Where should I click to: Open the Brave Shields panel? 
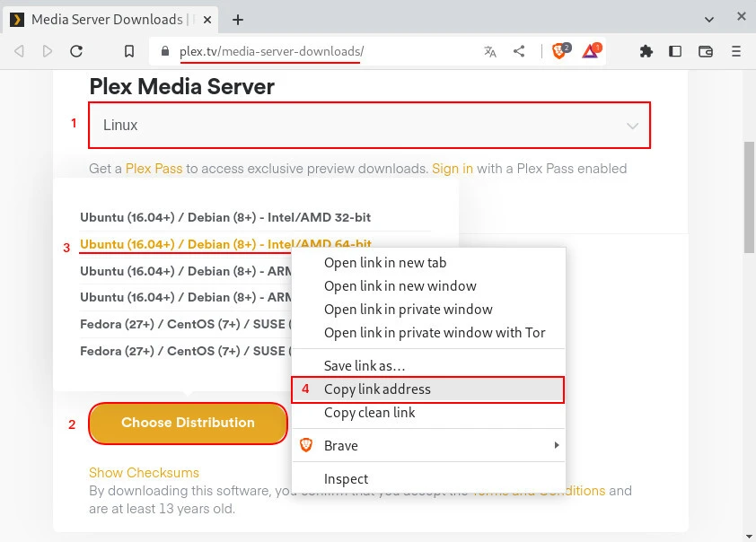558,51
